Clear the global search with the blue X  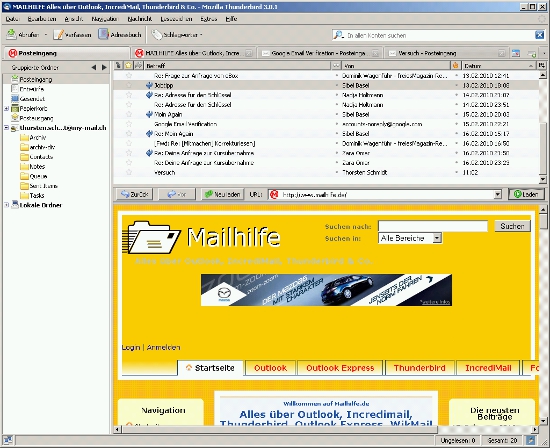click(539, 35)
